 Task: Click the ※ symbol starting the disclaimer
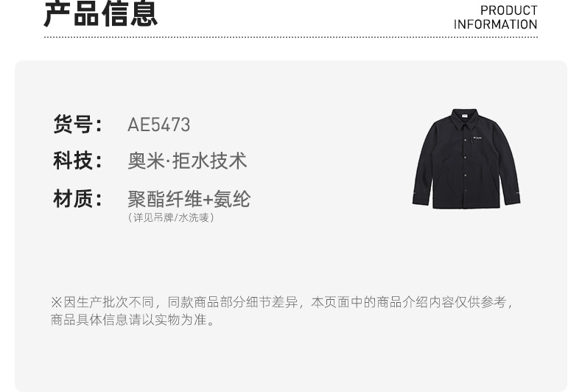tap(57, 302)
